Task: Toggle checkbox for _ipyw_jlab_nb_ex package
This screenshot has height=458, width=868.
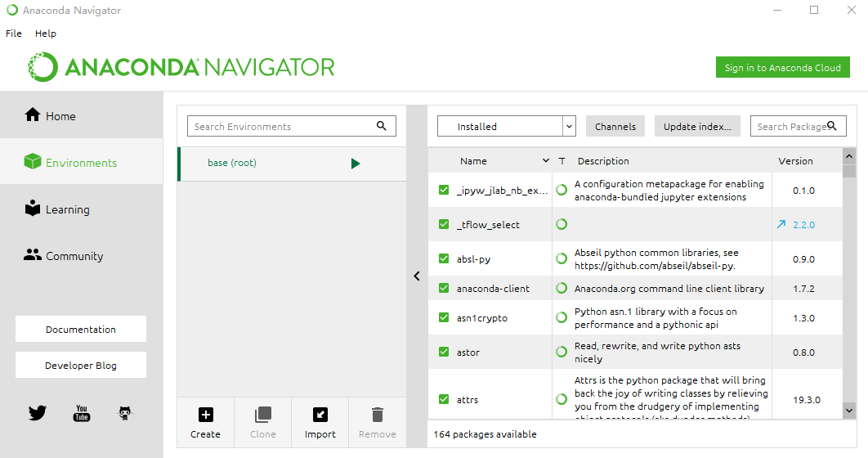Action: pos(444,190)
